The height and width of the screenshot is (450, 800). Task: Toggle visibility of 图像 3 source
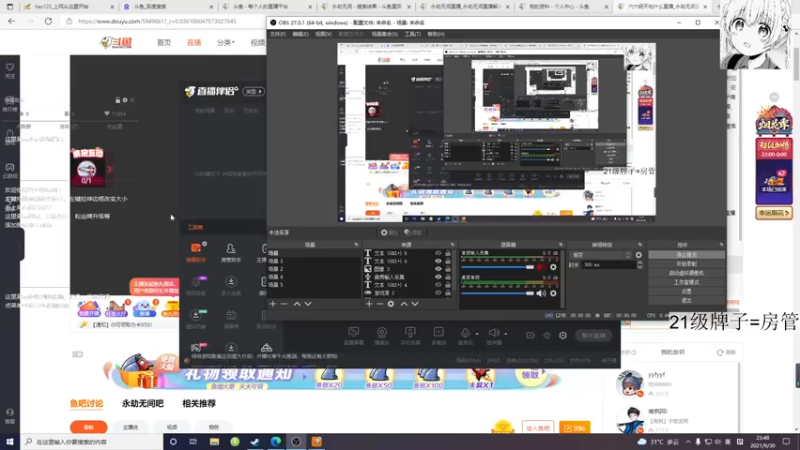tap(438, 269)
